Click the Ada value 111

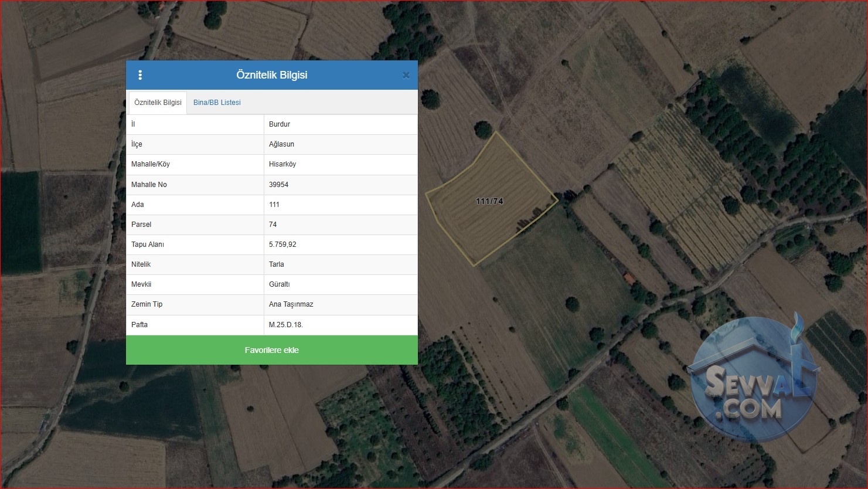274,205
